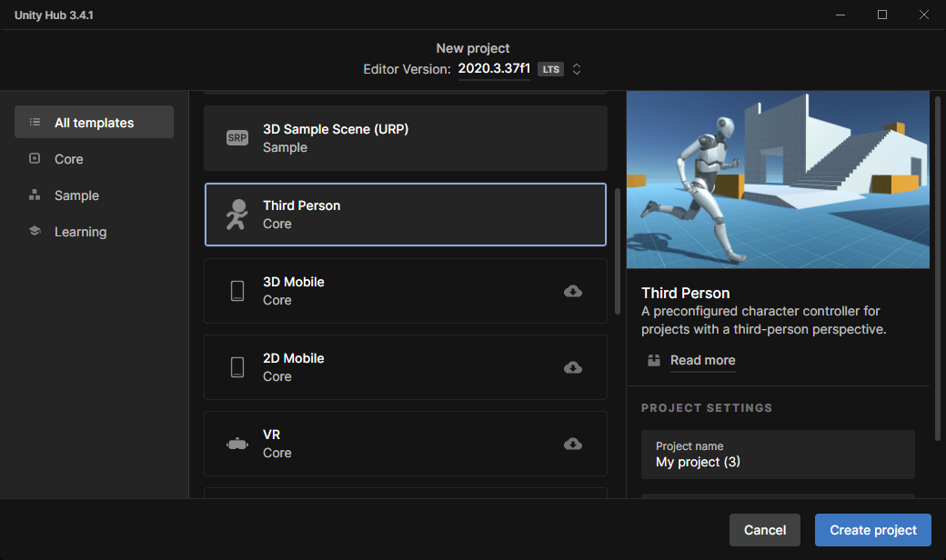Maximize the Unity Hub window
Viewport: 946px width, 560px height.
(x=882, y=15)
